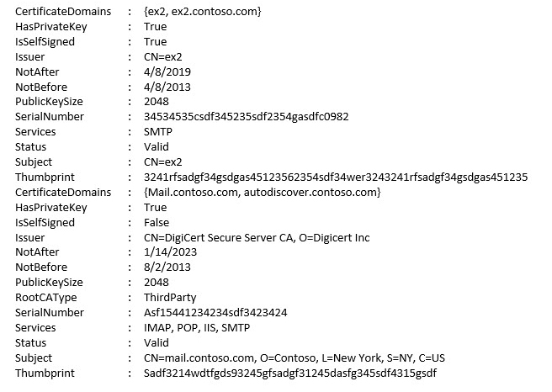Click the serial number Asf15441234234sdf3423424
Screen dimensions: 552x392
pos(215,312)
